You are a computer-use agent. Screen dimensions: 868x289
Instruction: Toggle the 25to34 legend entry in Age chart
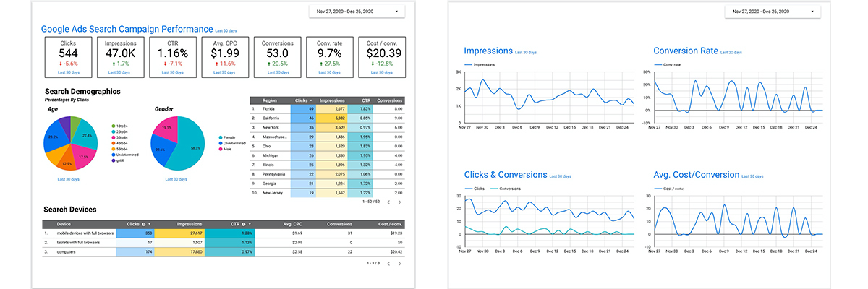tap(121, 131)
